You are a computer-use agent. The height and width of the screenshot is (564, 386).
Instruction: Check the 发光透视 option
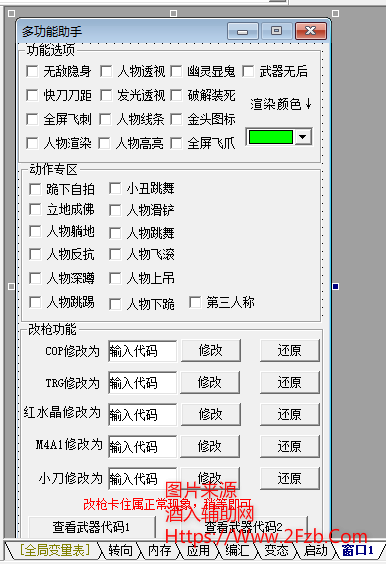click(106, 95)
